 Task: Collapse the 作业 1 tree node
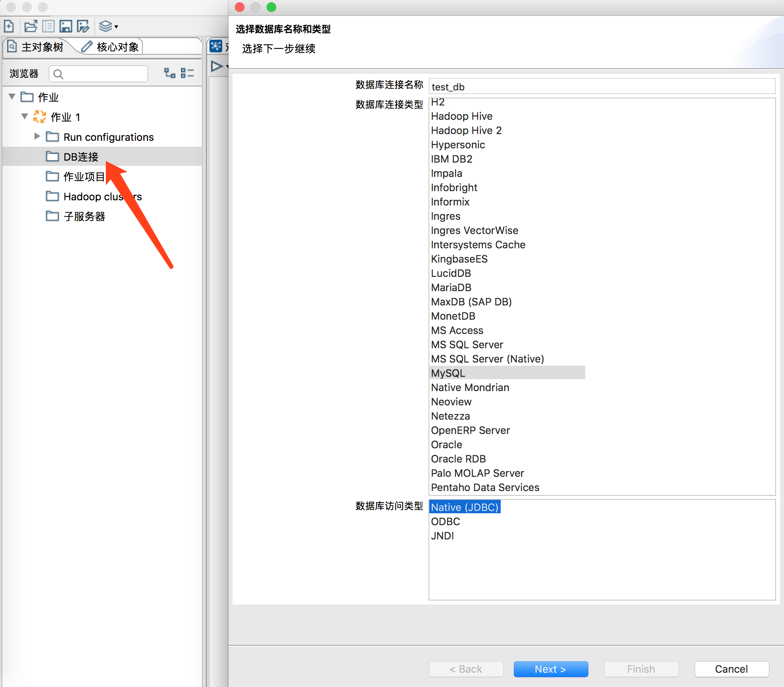[x=25, y=117]
